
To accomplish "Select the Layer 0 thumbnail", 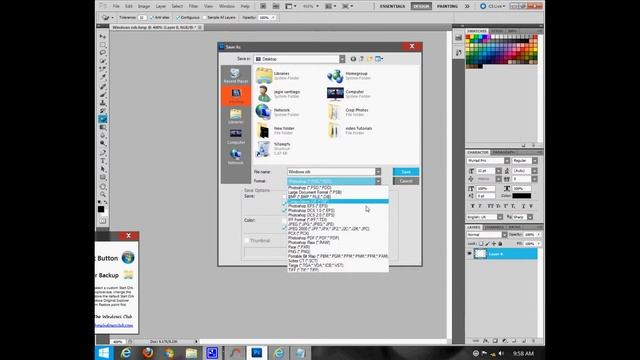I will coord(480,254).
